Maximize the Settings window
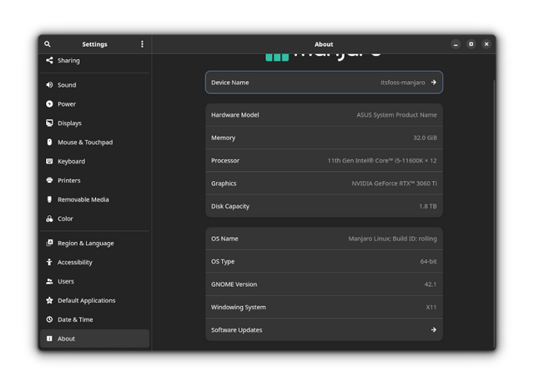This screenshot has width=534, height=392. 471,44
